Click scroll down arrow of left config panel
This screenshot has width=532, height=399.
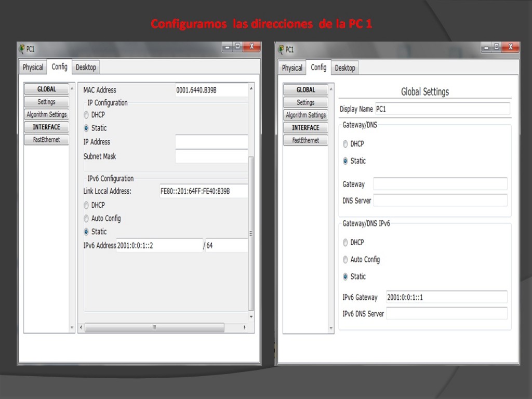[251, 317]
